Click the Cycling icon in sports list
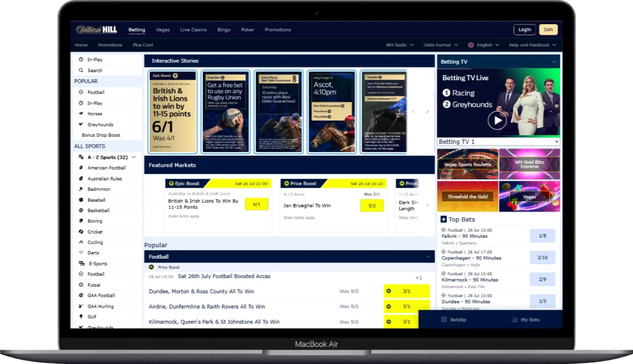This screenshot has height=364, width=633. 81,242
